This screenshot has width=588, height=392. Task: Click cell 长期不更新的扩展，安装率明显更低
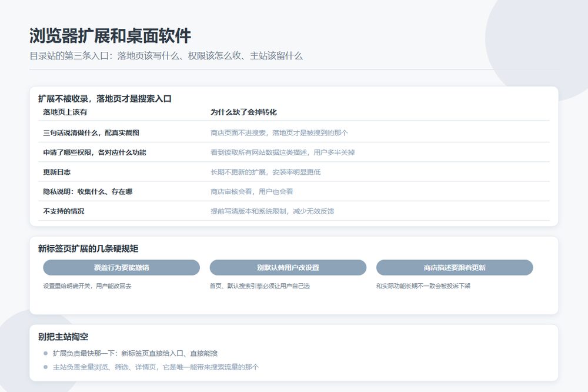(266, 172)
